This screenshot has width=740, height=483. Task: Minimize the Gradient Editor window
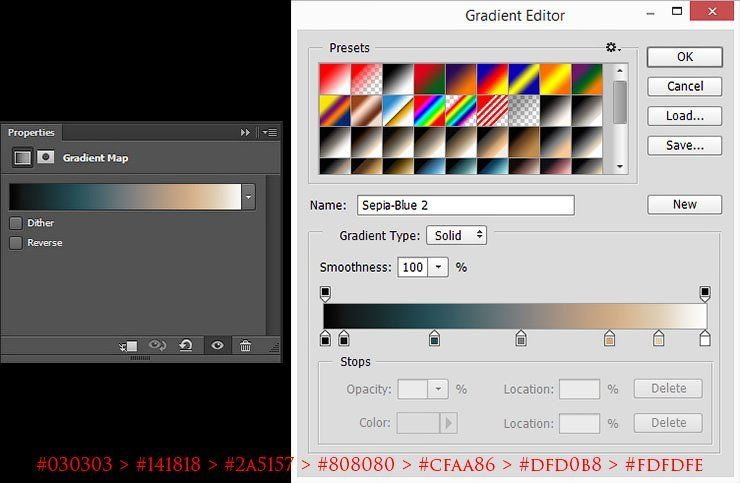[651, 12]
